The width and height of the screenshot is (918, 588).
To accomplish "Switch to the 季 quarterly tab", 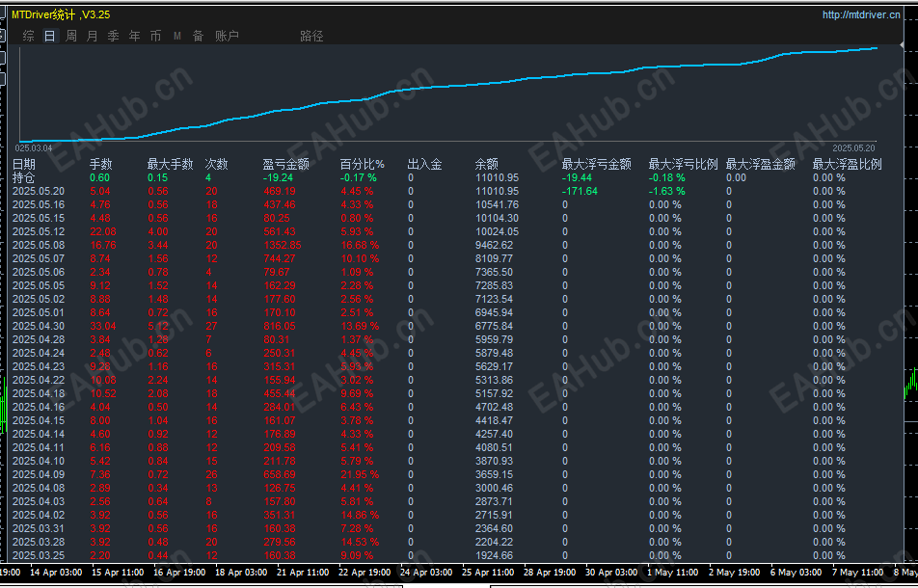I will (x=113, y=37).
